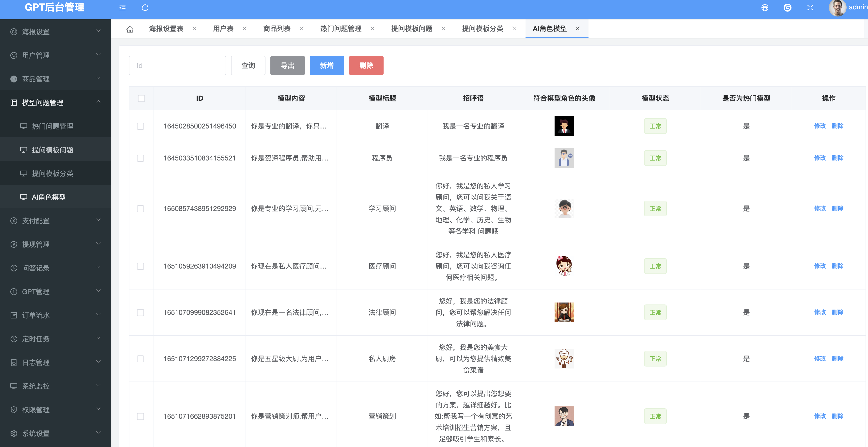The image size is (868, 447).
Task: Go to home tab icon
Action: 130,29
